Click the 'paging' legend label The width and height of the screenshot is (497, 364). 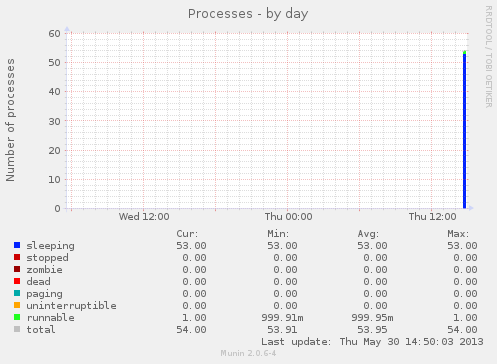tap(45, 294)
